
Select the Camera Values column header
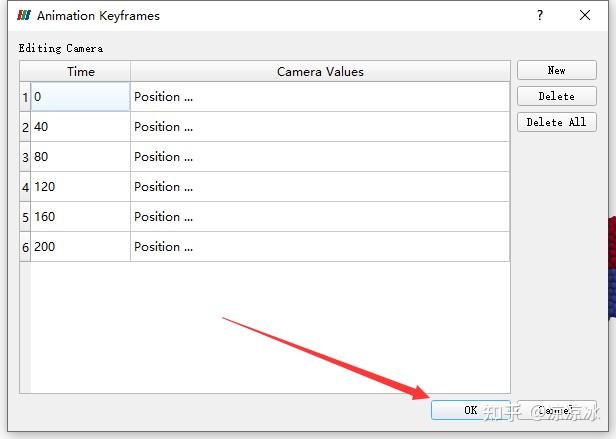320,72
